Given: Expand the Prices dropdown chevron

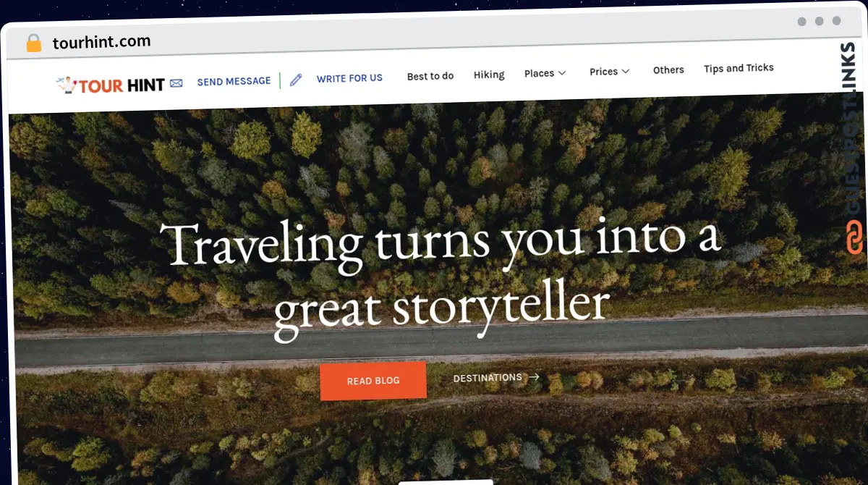Looking at the screenshot, I should click(626, 71).
